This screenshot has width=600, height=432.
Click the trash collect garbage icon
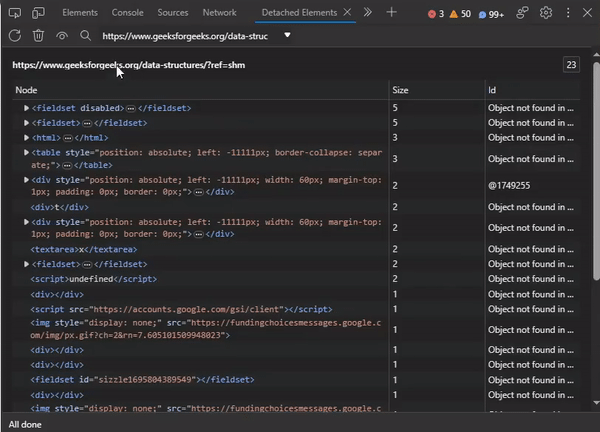38,35
